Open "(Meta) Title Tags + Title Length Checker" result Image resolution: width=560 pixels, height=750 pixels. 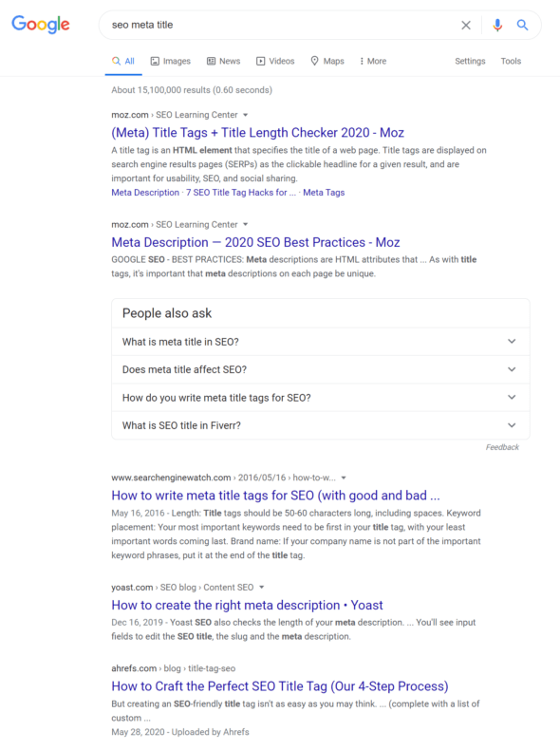click(x=258, y=133)
